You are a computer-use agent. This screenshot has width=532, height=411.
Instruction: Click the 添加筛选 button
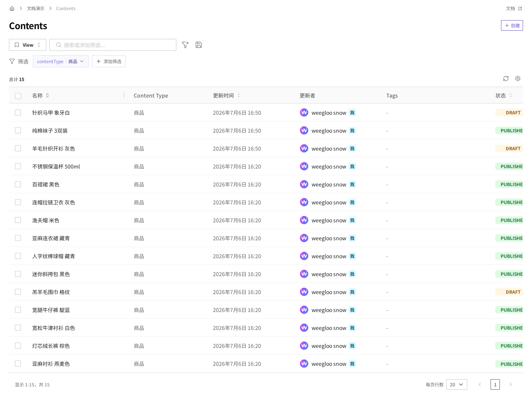click(109, 61)
